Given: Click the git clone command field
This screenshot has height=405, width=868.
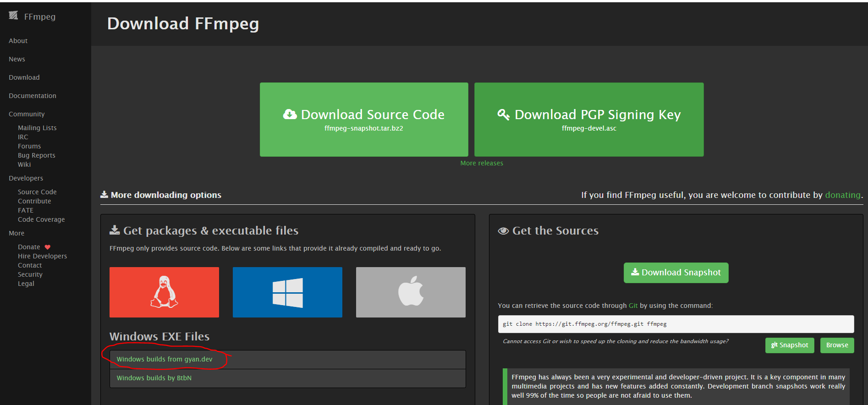Looking at the screenshot, I should pyautogui.click(x=676, y=324).
